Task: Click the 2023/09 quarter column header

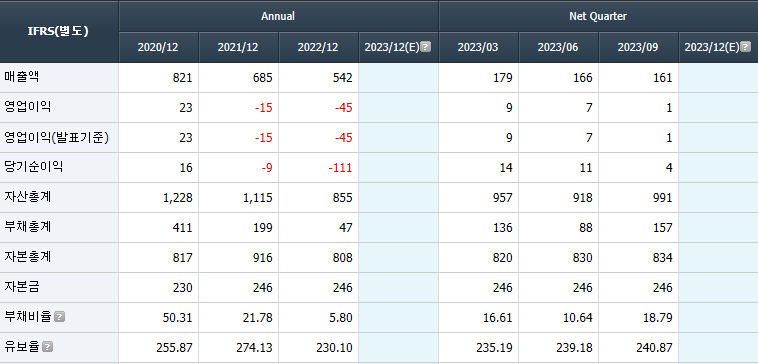Action: 639,47
